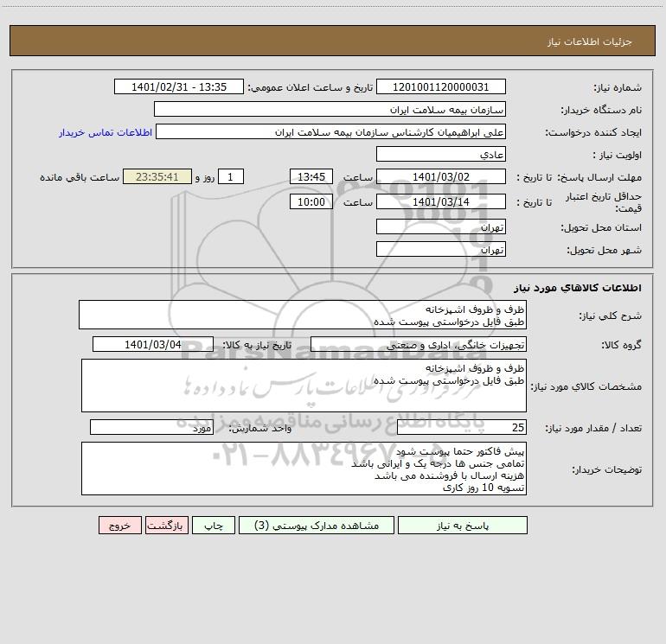
Task: Click response deadline date 1401/03/02
Action: pyautogui.click(x=441, y=177)
